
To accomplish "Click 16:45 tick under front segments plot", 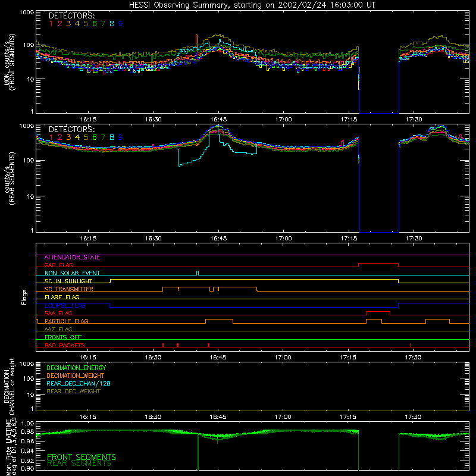I will click(x=218, y=120).
